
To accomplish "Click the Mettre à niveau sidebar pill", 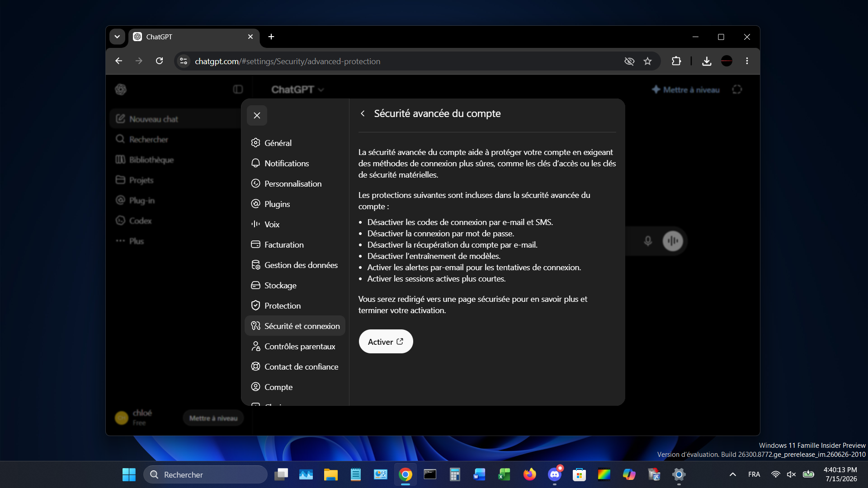I will click(x=213, y=418).
